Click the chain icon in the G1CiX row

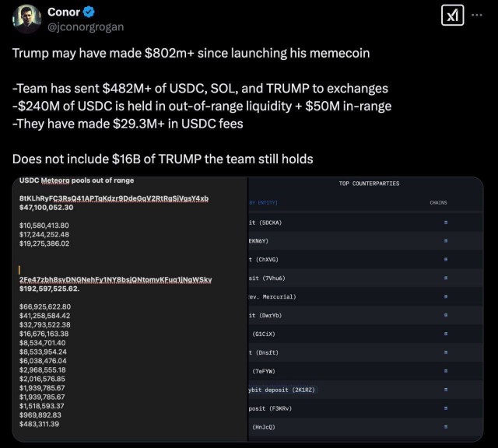446,334
